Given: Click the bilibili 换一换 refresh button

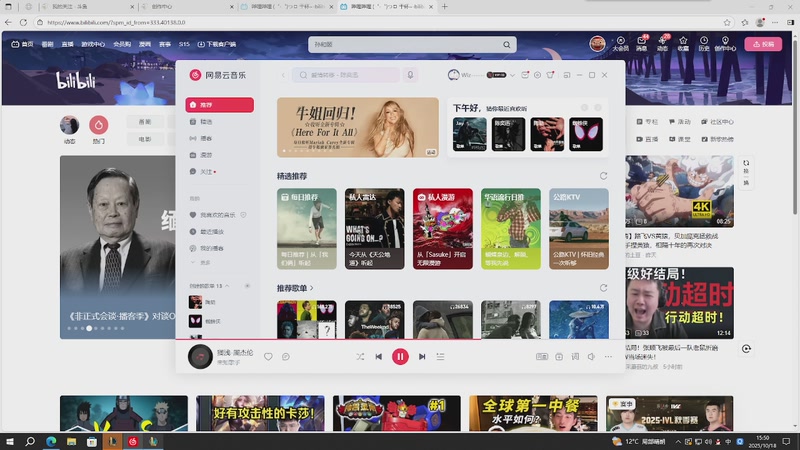Looking at the screenshot, I should pos(746,173).
